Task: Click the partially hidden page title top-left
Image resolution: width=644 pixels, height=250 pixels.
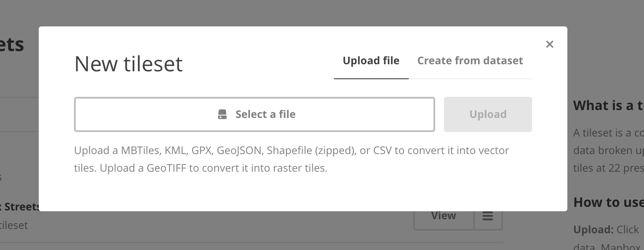Action: (x=12, y=45)
